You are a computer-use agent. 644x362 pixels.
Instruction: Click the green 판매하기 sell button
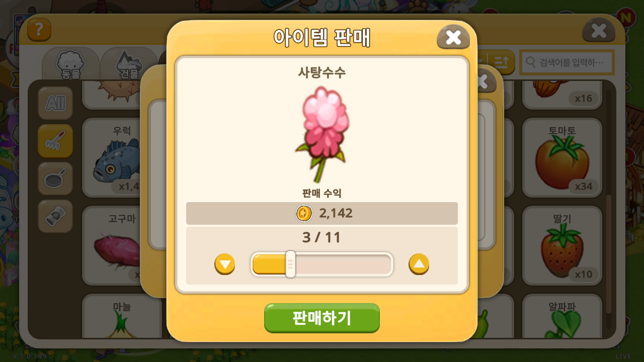(x=322, y=318)
